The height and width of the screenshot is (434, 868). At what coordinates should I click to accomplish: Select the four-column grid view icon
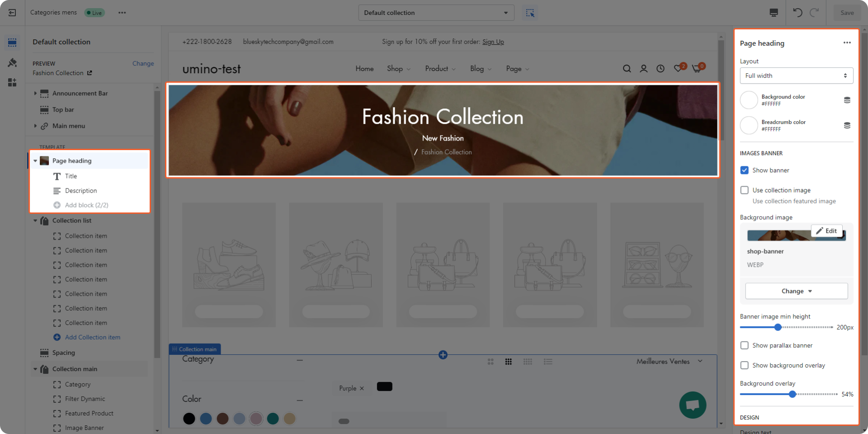(528, 362)
